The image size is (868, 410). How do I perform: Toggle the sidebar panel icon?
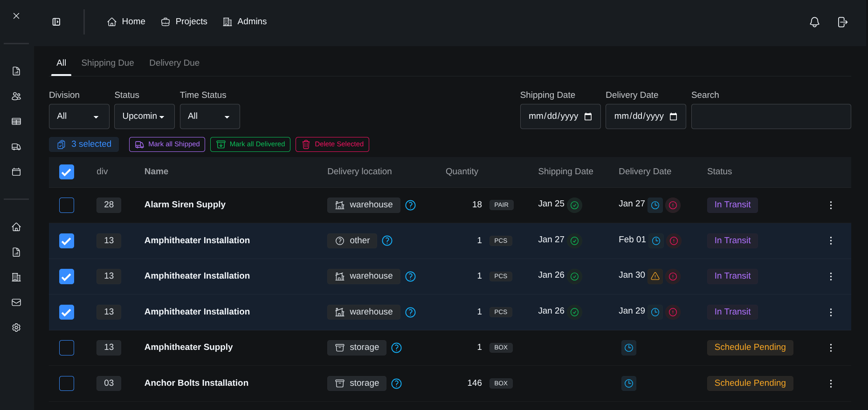(56, 22)
